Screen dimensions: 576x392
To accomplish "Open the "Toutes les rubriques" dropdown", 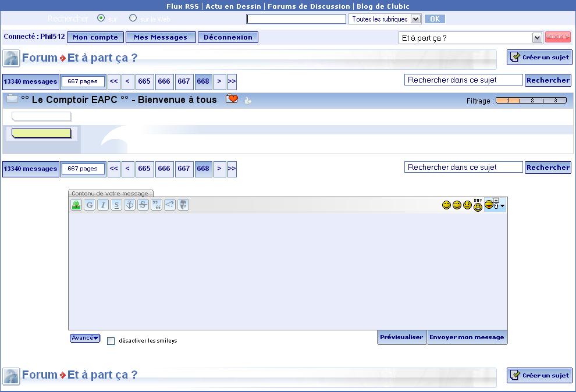I will [385, 19].
